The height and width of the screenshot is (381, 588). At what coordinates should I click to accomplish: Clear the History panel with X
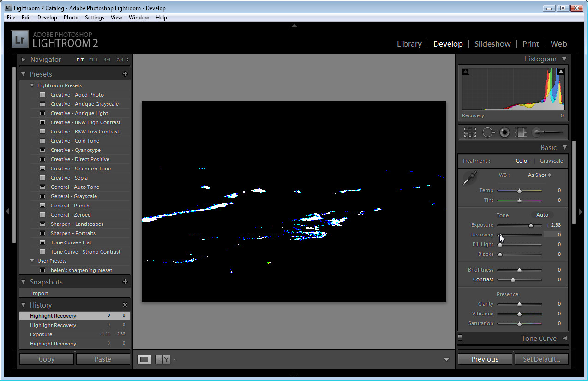[125, 305]
